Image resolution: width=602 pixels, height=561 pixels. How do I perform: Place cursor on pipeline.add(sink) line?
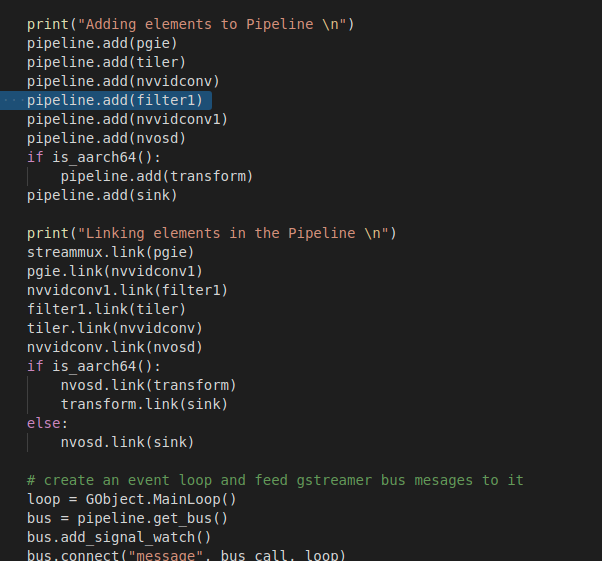[x=102, y=195]
